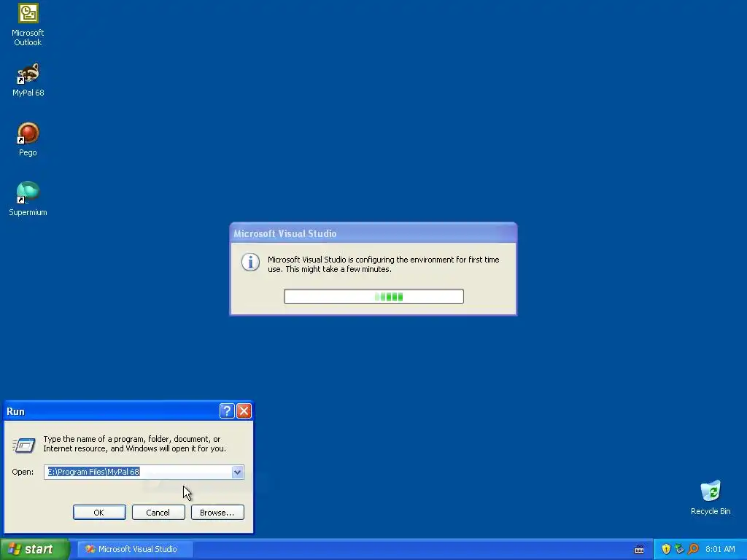This screenshot has width=747, height=560.
Task: Click the info icon in Visual Studio dialog
Action: (250, 262)
